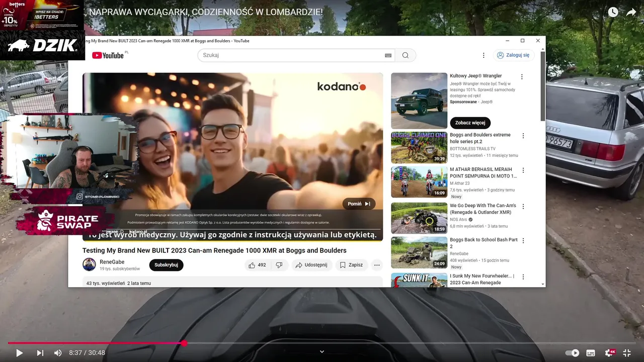Open Boggs Back to School Bash thumbnail
Image resolution: width=644 pixels, height=362 pixels.
tap(419, 252)
